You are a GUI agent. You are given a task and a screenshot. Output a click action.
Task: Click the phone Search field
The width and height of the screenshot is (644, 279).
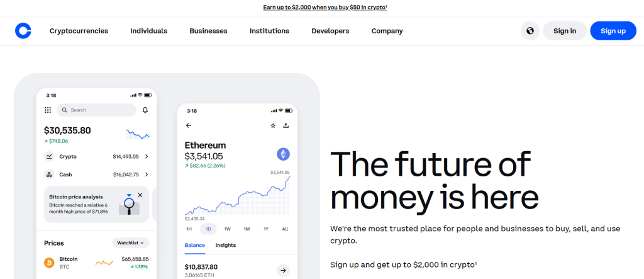[x=97, y=110]
